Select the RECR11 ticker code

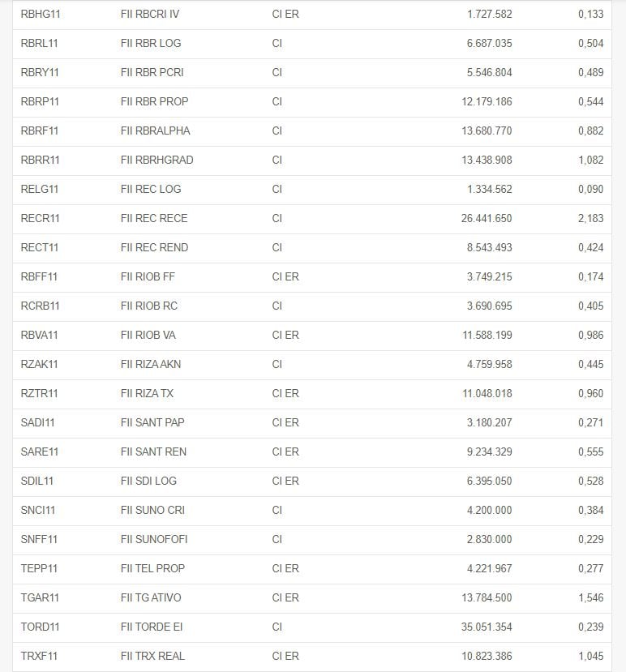pyautogui.click(x=40, y=218)
